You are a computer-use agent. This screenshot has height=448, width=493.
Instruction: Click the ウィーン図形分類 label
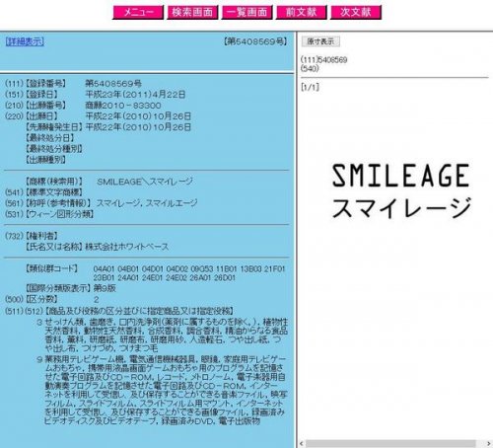point(59,214)
